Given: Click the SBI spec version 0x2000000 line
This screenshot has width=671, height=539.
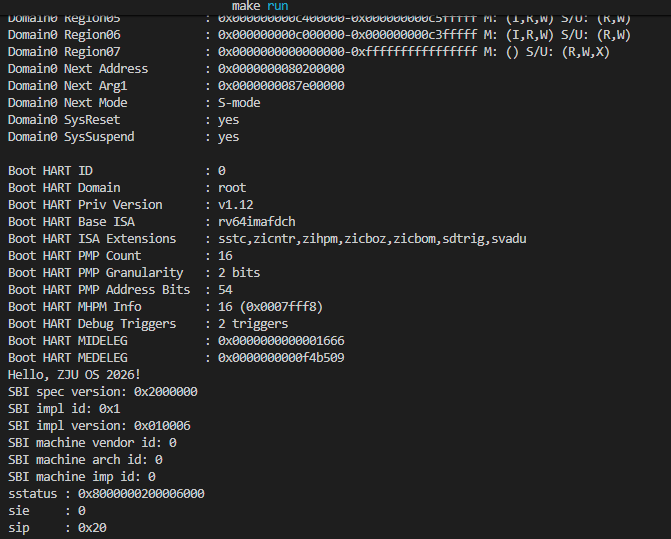Looking at the screenshot, I should click(103, 392).
